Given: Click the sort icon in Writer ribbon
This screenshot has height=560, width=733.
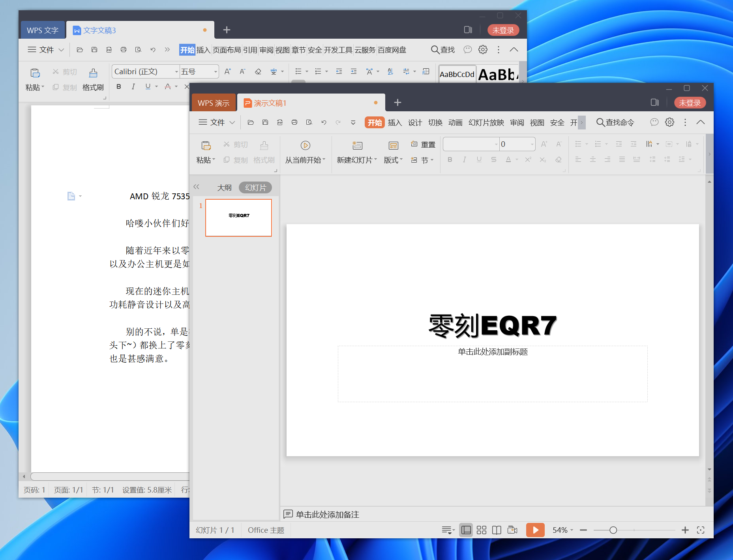Looking at the screenshot, I should click(x=390, y=71).
